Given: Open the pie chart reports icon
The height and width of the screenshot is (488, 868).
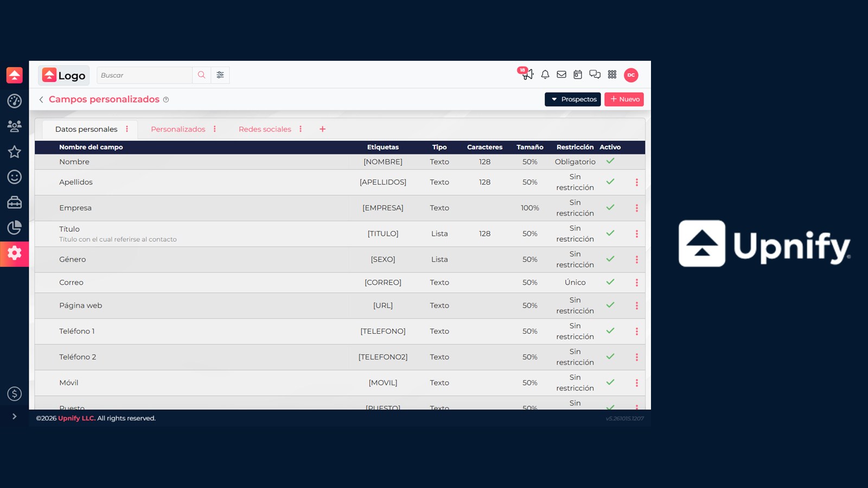Looking at the screenshot, I should pos(15,227).
